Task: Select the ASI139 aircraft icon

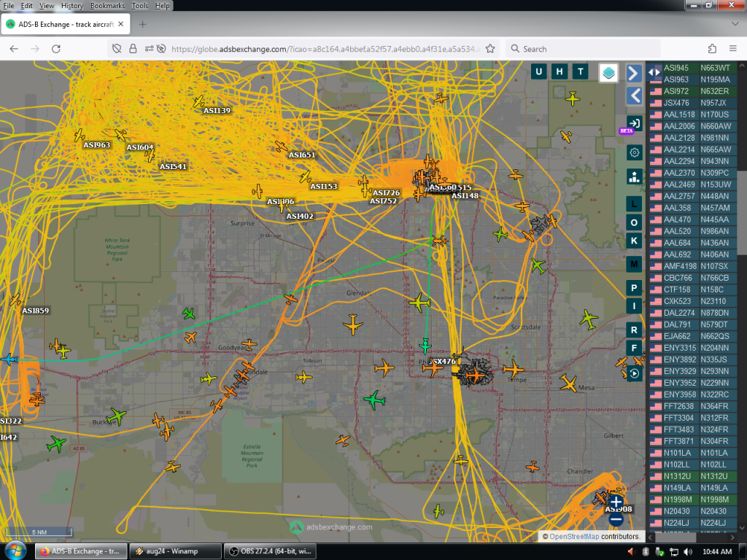Action: point(198,101)
